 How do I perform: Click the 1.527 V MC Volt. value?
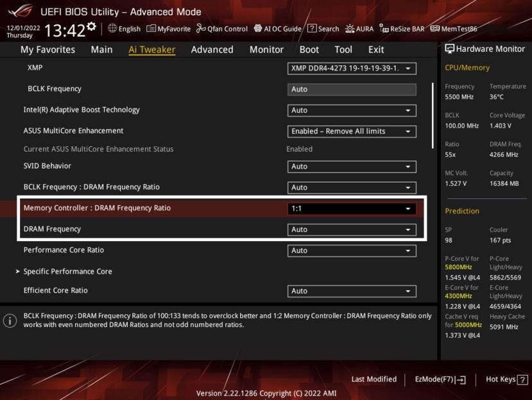click(456, 184)
